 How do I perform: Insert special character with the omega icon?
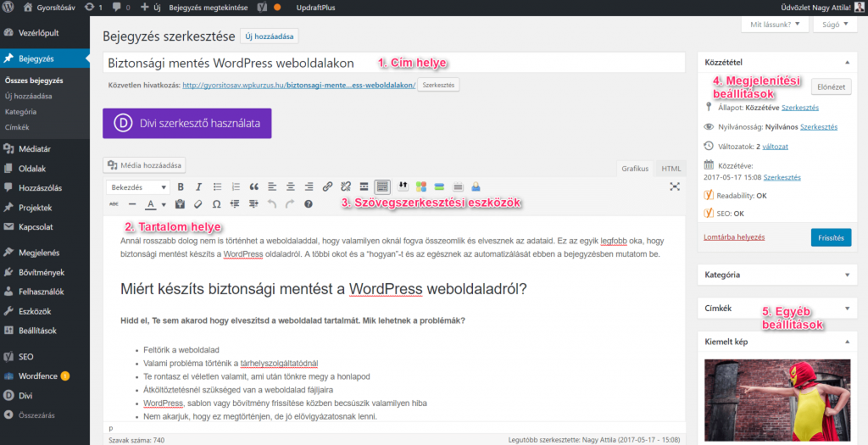coord(216,204)
